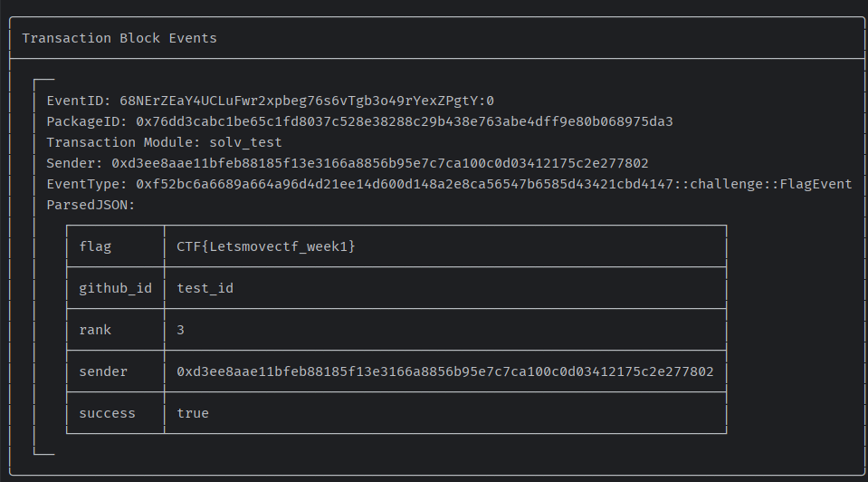Click the solv_test module name
This screenshot has width=868, height=482.
click(245, 143)
